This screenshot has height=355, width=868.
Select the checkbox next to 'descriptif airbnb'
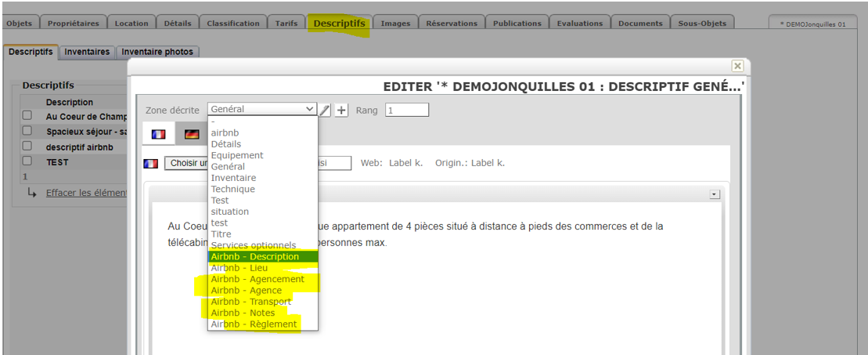tap(27, 147)
